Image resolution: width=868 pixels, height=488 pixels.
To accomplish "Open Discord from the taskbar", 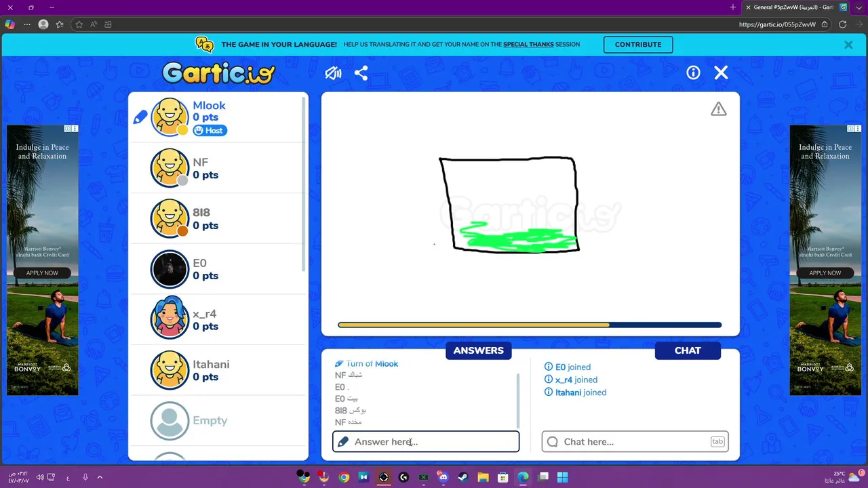I will [x=443, y=477].
